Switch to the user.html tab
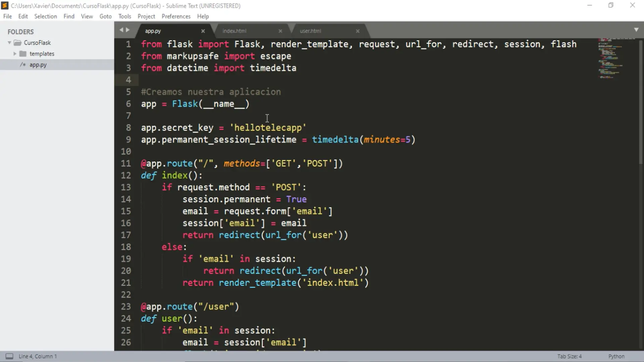This screenshot has height=362, width=644. click(310, 31)
